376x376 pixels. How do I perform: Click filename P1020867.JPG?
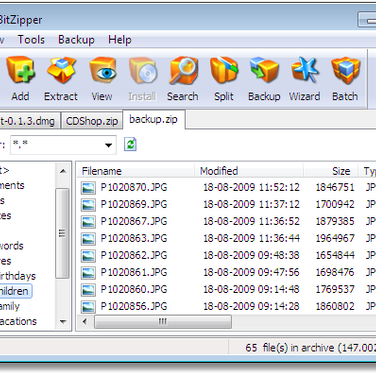tap(134, 221)
